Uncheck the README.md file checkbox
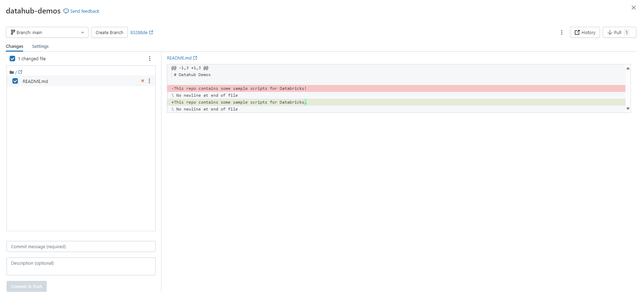 [x=15, y=81]
